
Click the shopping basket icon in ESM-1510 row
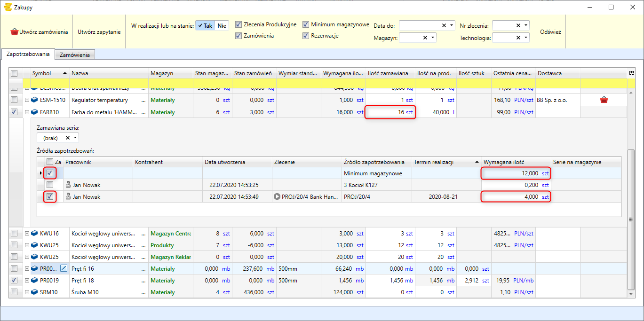point(604,100)
